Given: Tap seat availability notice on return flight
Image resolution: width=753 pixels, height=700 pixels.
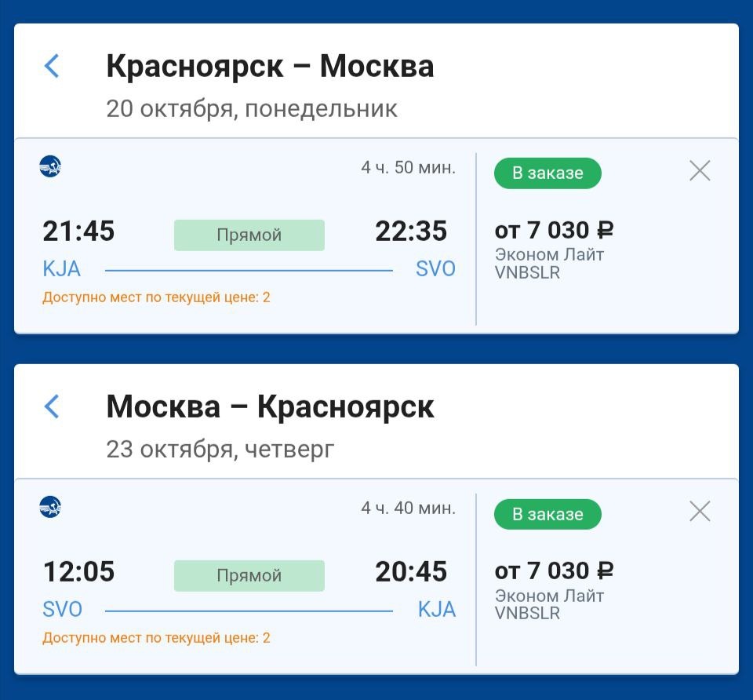Looking at the screenshot, I should [156, 638].
